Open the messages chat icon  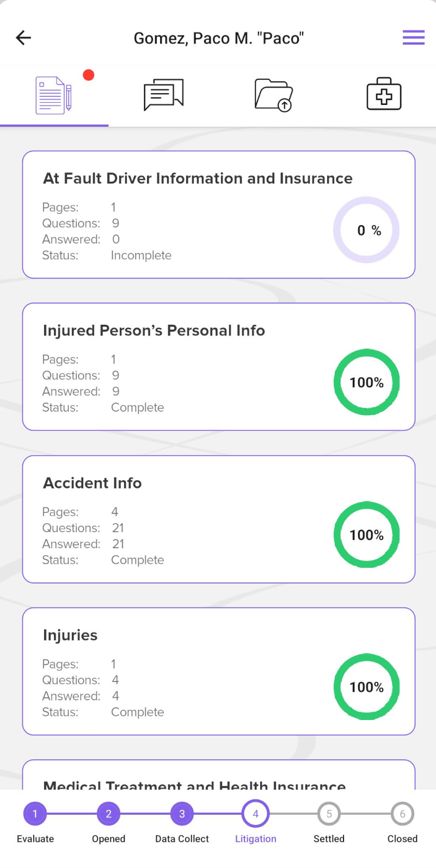coord(163,94)
